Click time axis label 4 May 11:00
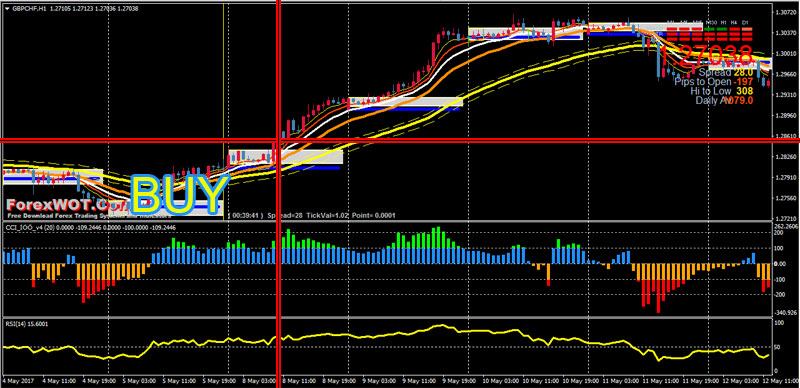800x388 pixels. click(59, 381)
